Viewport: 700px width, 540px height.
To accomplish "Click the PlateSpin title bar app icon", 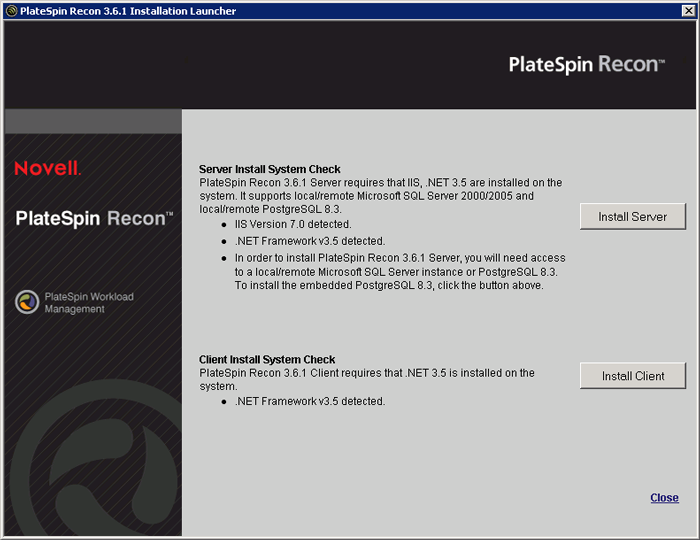I will click(x=12, y=11).
